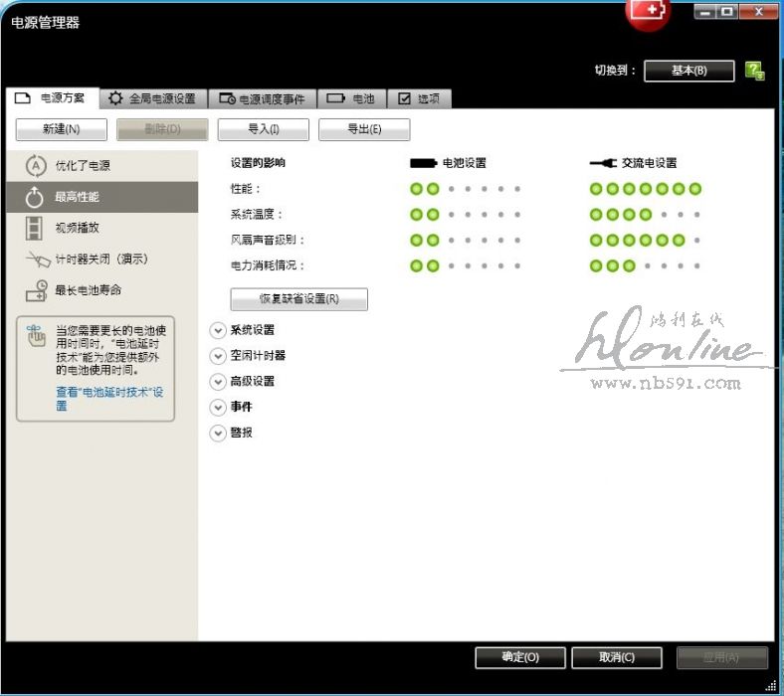Screen dimensions: 784x696
Task: Open help via green question mark icon
Action: [x=754, y=71]
